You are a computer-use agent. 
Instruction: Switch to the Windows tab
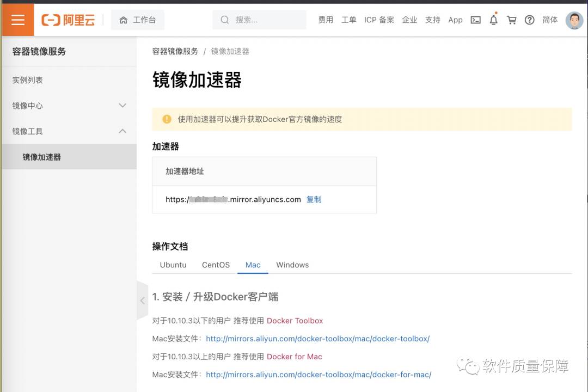[292, 265]
